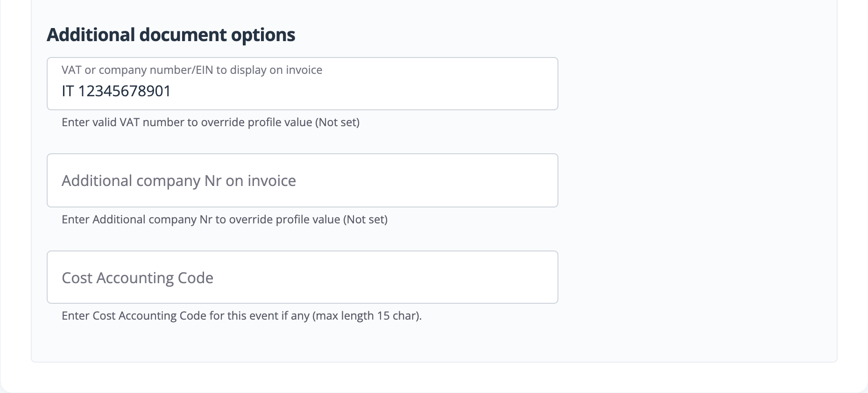
Task: Click the form panel background area
Action: pos(677,341)
